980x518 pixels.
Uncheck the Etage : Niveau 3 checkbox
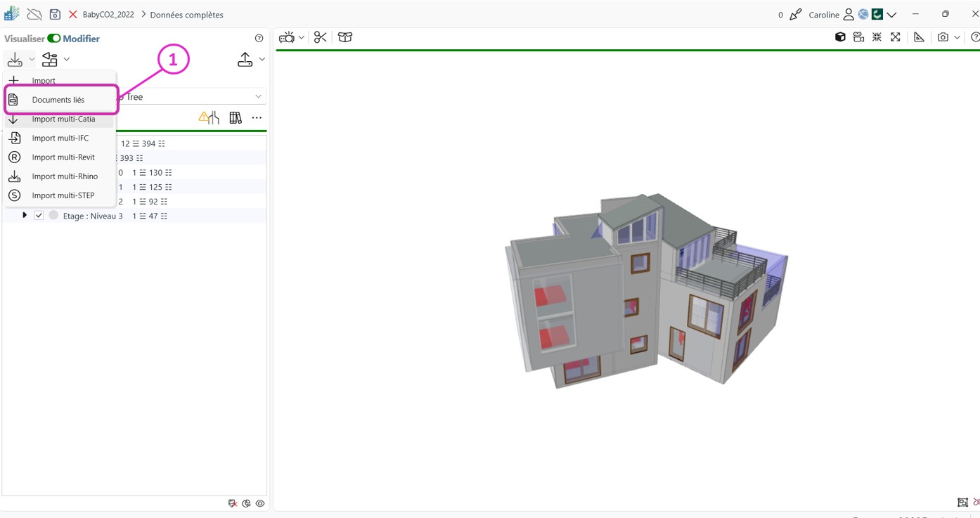(39, 216)
